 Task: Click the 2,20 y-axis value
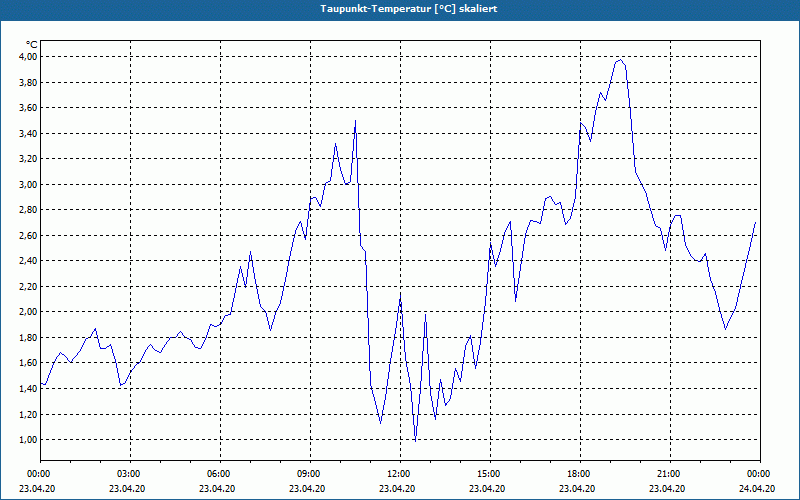tap(28, 286)
